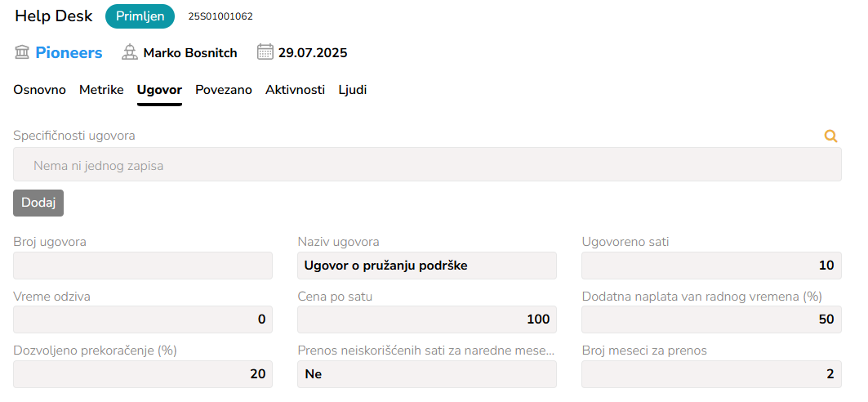Open the Osnovno tab
Image resolution: width=868 pixels, height=402 pixels.
click(39, 90)
